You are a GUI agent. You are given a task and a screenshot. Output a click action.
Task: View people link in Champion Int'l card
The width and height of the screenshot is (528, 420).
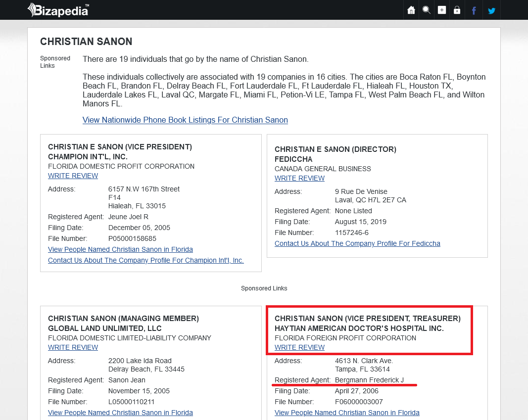pos(121,249)
